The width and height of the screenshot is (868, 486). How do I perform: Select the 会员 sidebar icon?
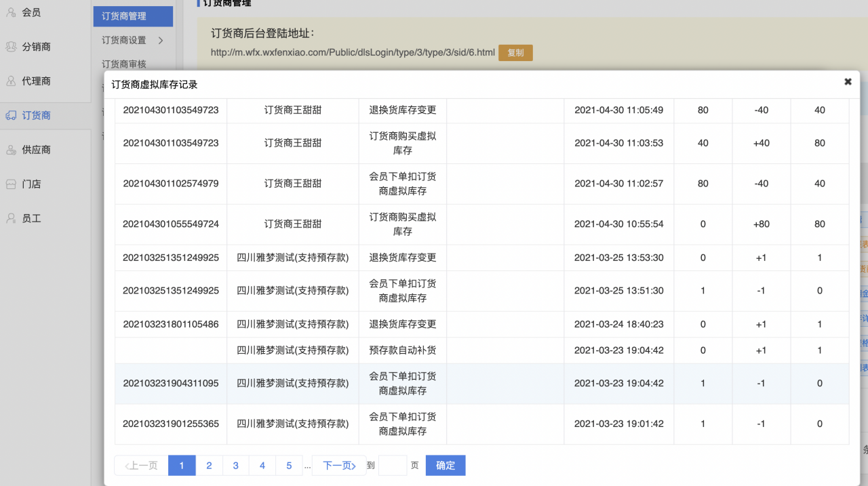point(11,12)
